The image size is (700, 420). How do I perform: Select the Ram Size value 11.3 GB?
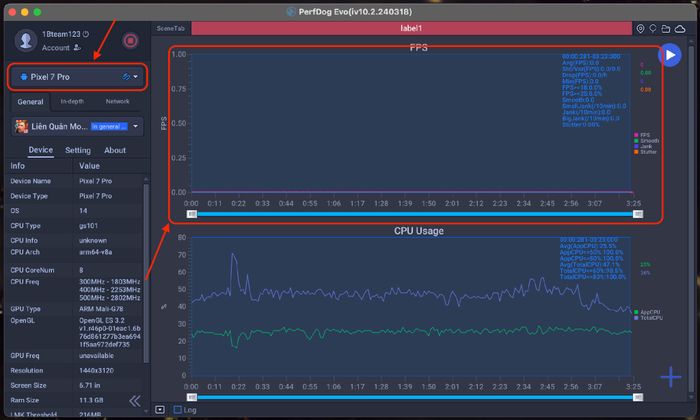[90, 400]
